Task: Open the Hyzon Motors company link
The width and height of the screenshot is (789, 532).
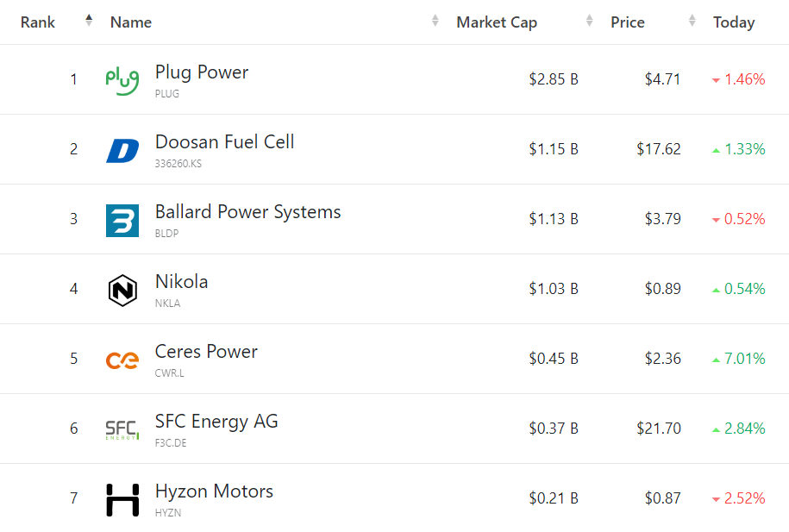Action: tap(214, 491)
